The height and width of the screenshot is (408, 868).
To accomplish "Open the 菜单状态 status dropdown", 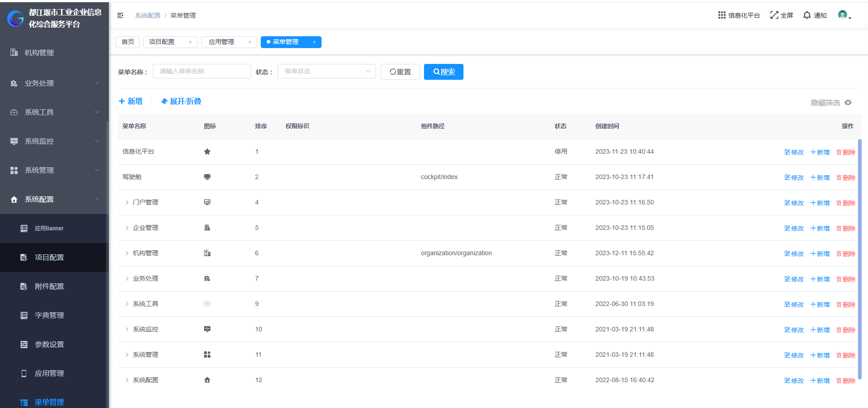I will (x=327, y=72).
